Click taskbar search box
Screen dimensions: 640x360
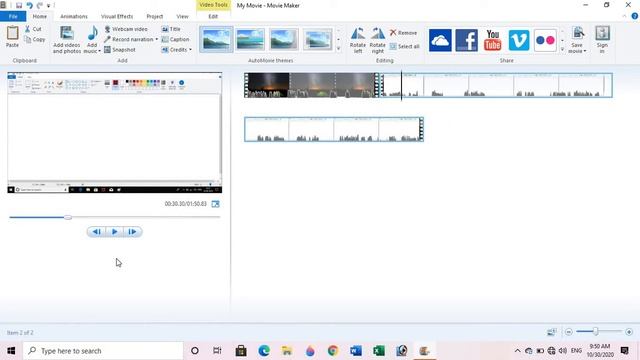[x=103, y=351]
